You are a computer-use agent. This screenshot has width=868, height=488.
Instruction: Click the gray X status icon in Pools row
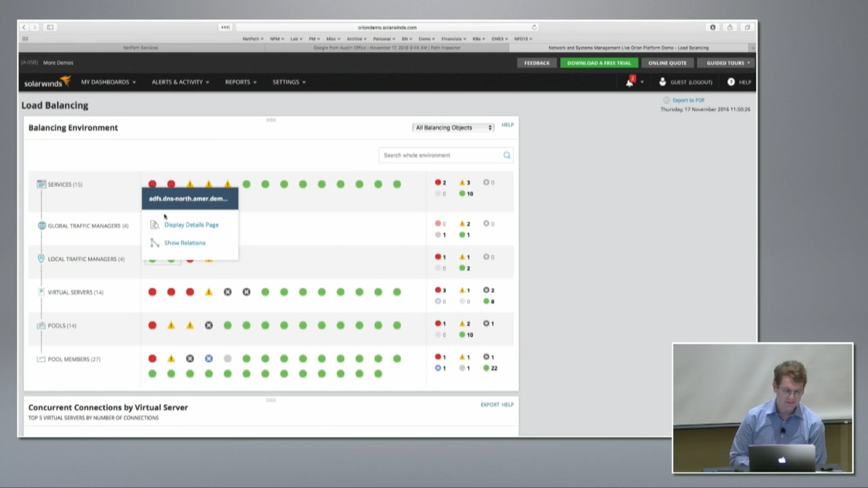coord(209,325)
